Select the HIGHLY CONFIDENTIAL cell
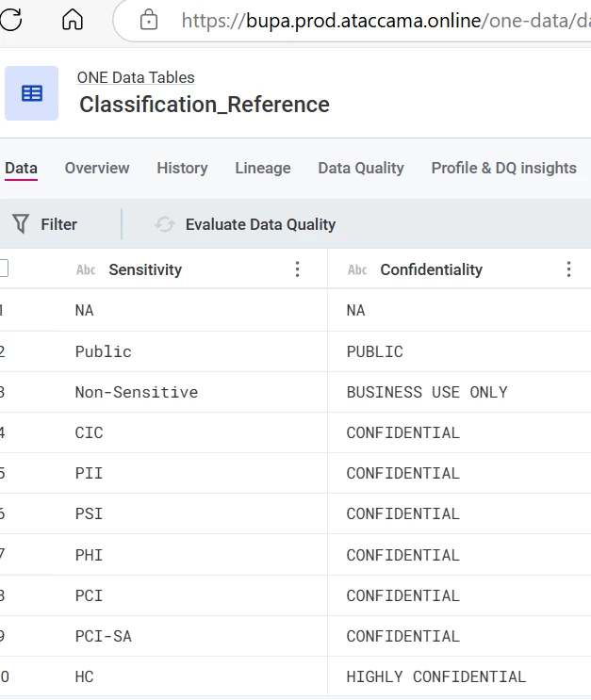This screenshot has width=591, height=700. [436, 676]
